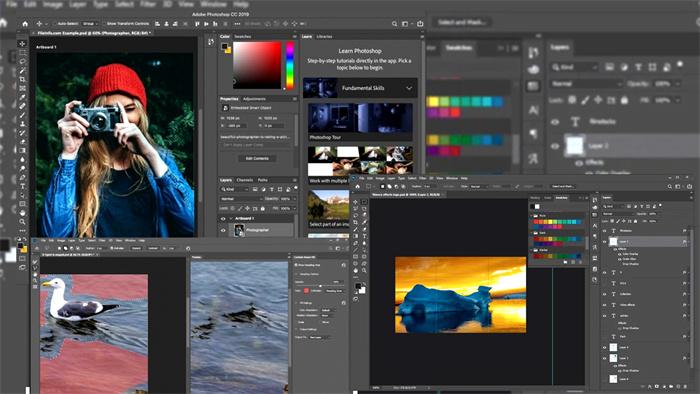The image size is (700, 394).
Task: Select the Crop tool in photographer window toolbar
Action: [22, 79]
